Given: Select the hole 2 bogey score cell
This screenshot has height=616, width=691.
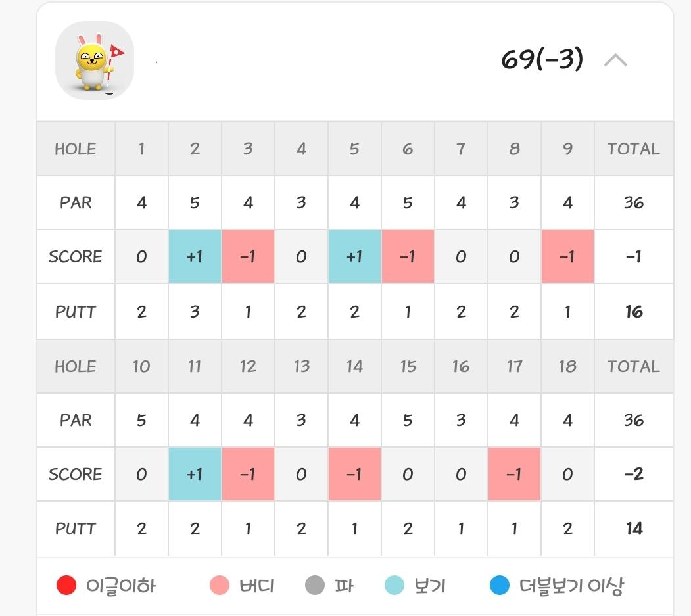Looking at the screenshot, I should pyautogui.click(x=195, y=256).
